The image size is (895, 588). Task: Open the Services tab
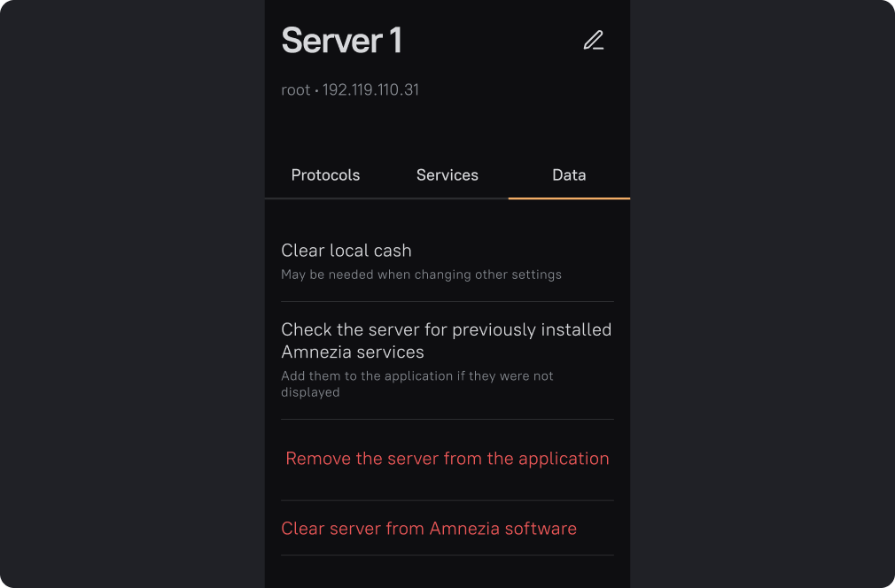point(447,175)
